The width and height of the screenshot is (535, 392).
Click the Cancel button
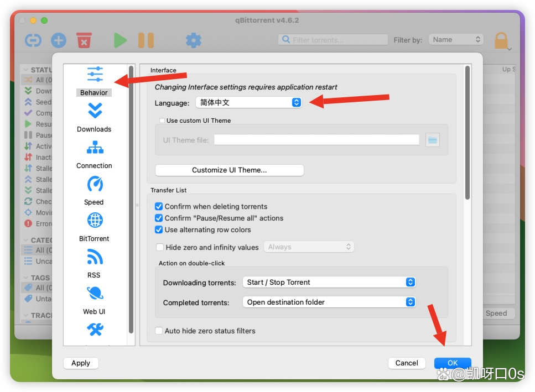click(x=407, y=363)
